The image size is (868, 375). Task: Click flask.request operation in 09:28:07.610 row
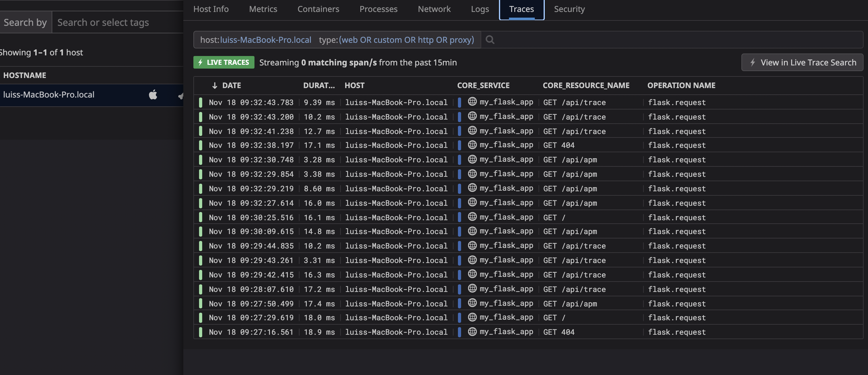[x=677, y=289]
